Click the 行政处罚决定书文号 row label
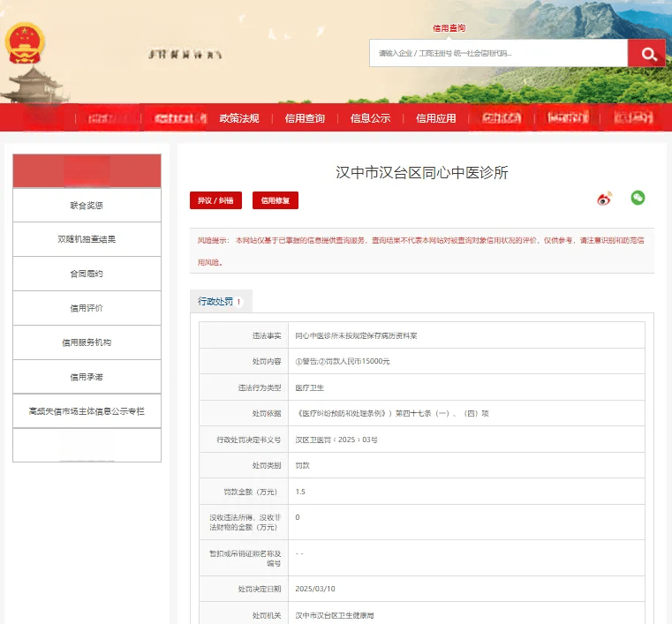This screenshot has width=672, height=624. point(248,440)
